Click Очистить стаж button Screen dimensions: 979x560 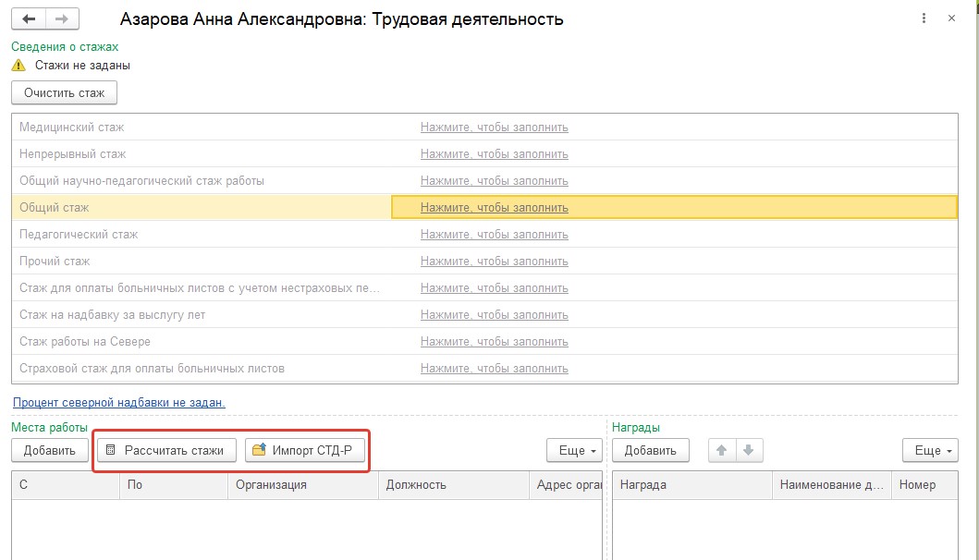[65, 93]
